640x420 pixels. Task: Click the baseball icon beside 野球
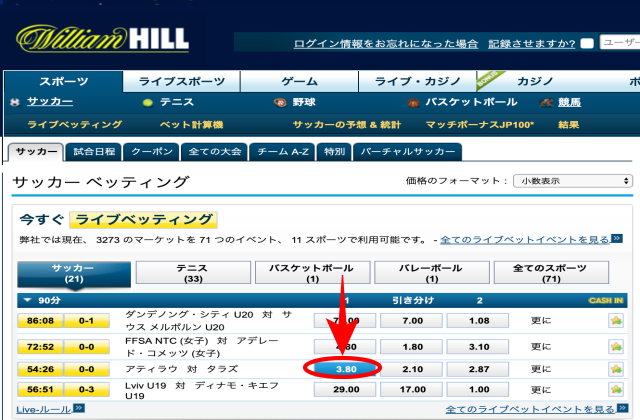pyautogui.click(x=280, y=103)
